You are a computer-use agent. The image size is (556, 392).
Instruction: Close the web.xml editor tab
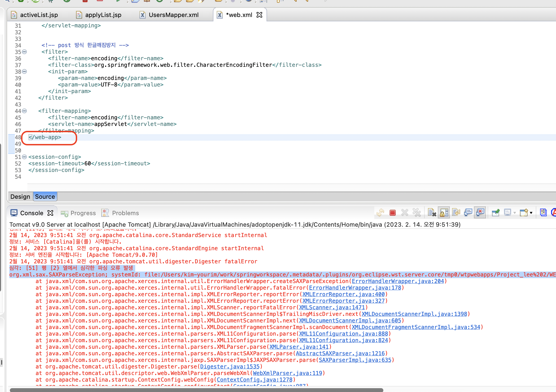click(x=259, y=15)
